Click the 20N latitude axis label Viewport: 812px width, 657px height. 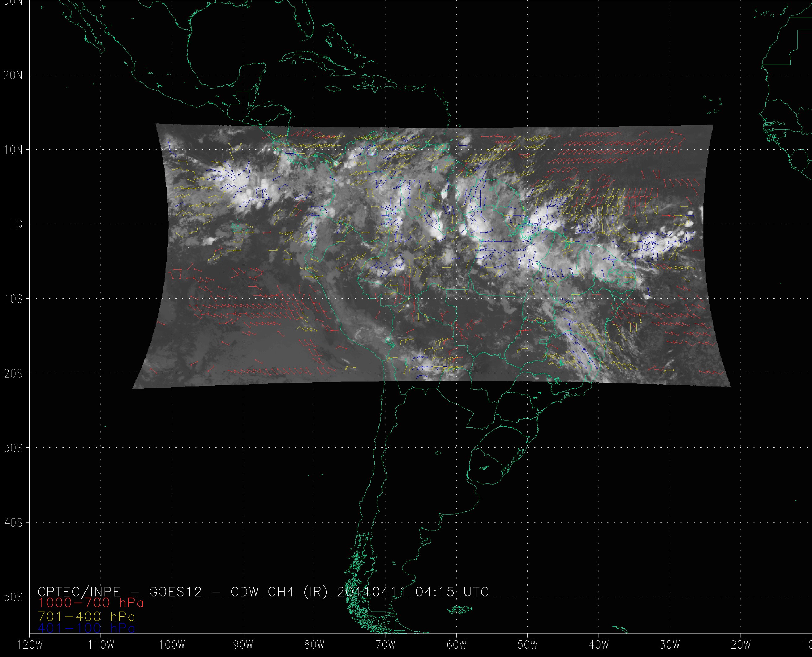pyautogui.click(x=13, y=75)
